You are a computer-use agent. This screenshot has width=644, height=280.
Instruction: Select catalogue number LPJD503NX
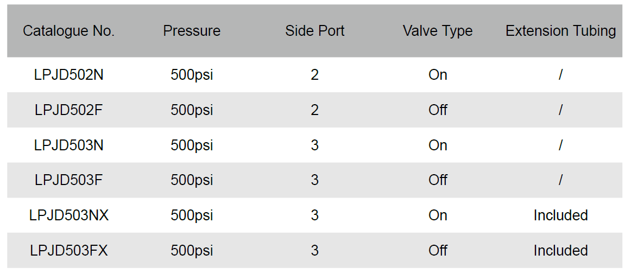69,215
